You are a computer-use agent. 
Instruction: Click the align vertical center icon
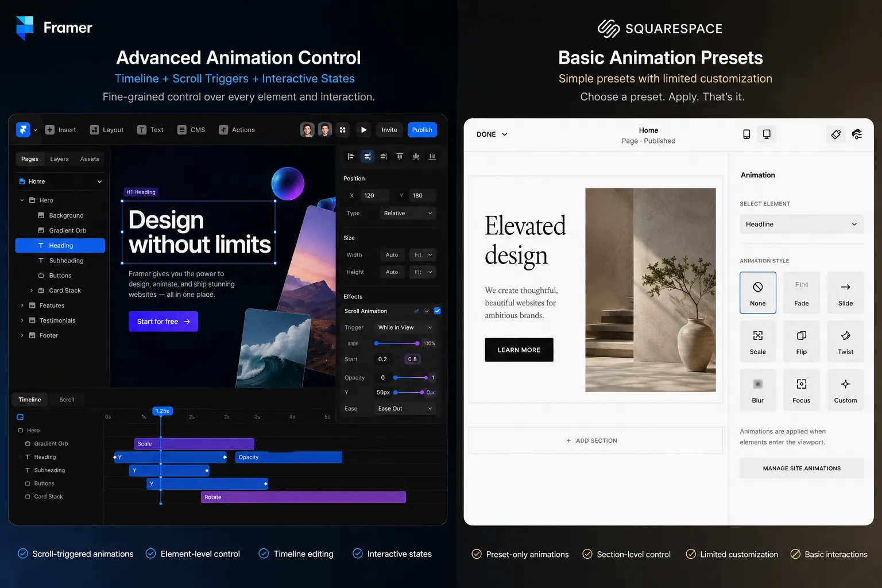pyautogui.click(x=416, y=156)
